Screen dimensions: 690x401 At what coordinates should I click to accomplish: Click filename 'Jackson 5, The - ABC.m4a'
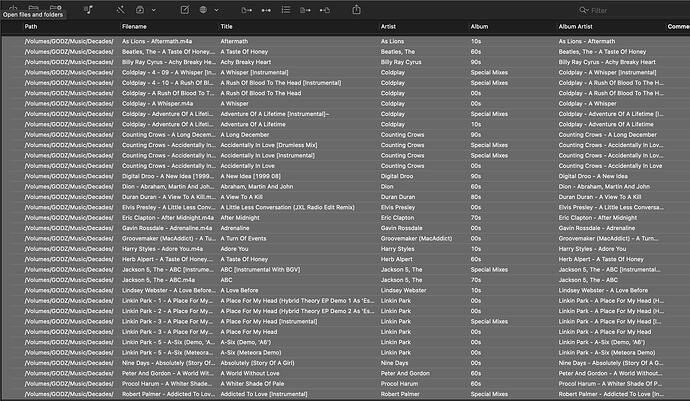pyautogui.click(x=158, y=280)
